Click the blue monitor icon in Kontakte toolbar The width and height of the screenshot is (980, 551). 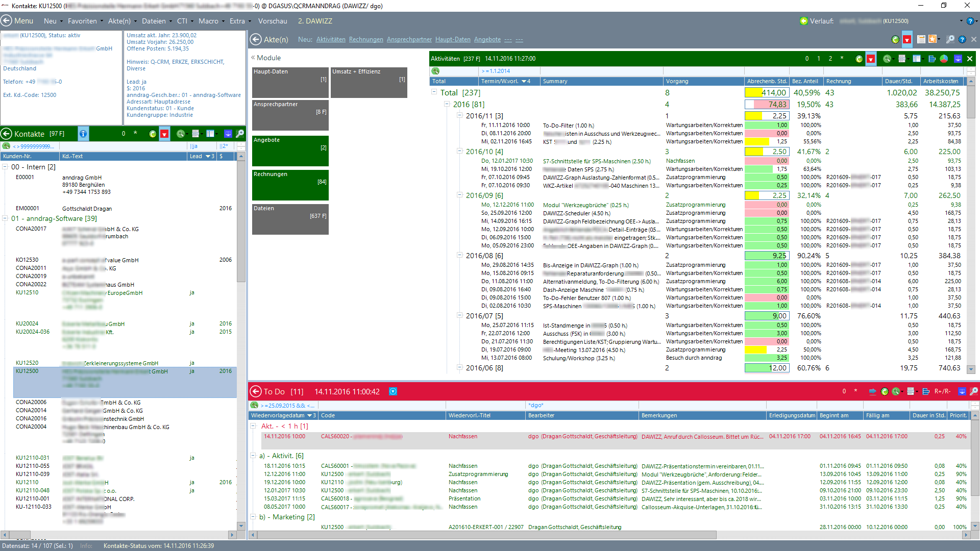[x=228, y=134]
